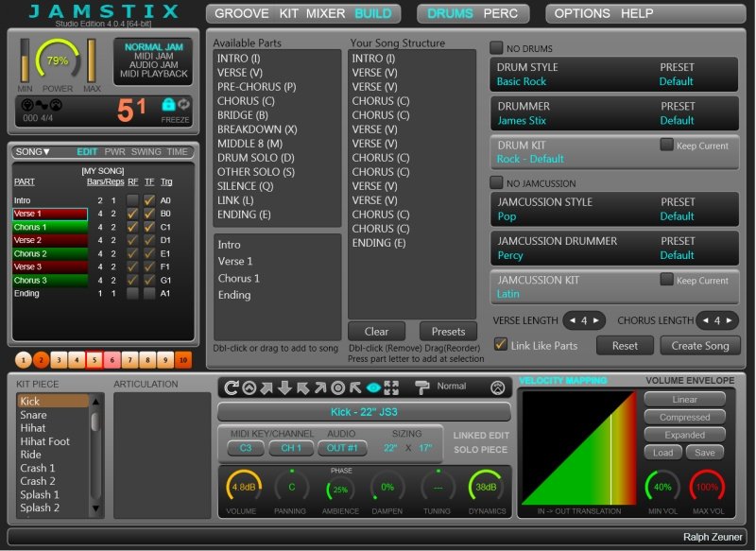The height and width of the screenshot is (551, 756).
Task: Click the Clear button under song structure
Action: click(376, 331)
